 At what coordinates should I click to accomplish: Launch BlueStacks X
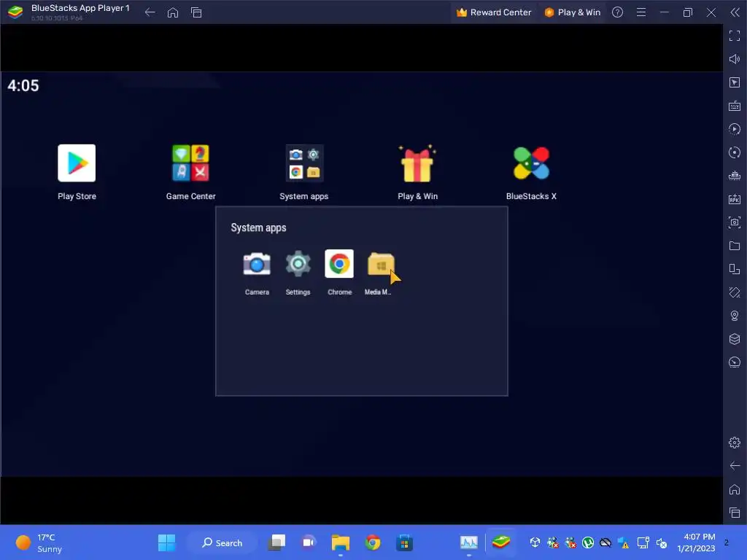[531, 163]
